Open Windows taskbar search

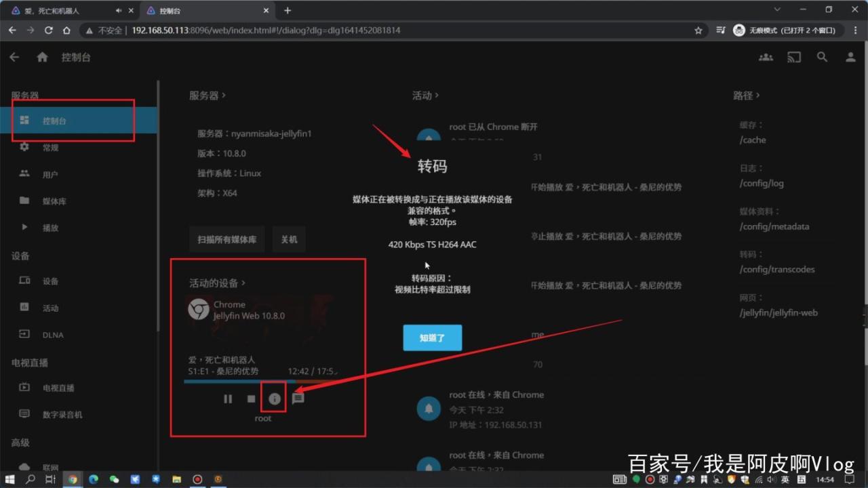pyautogui.click(x=31, y=479)
